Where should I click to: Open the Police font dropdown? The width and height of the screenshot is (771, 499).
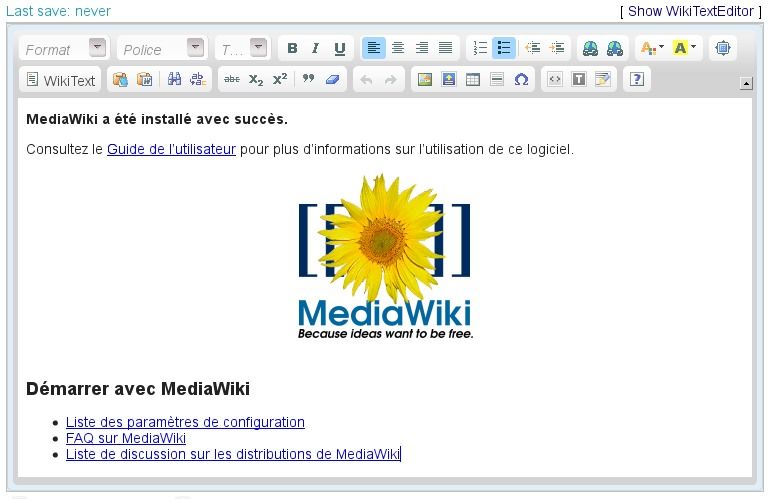162,48
